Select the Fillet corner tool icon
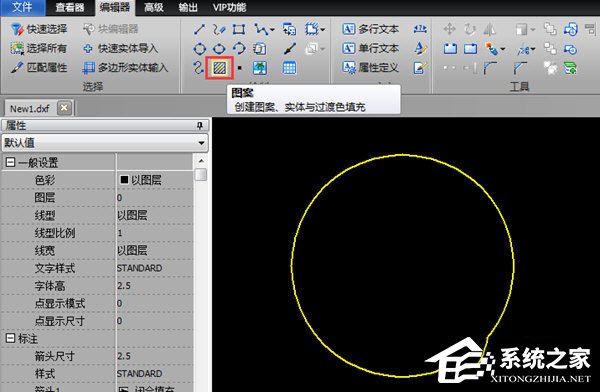Viewport: 600px width, 392px height. (490, 68)
